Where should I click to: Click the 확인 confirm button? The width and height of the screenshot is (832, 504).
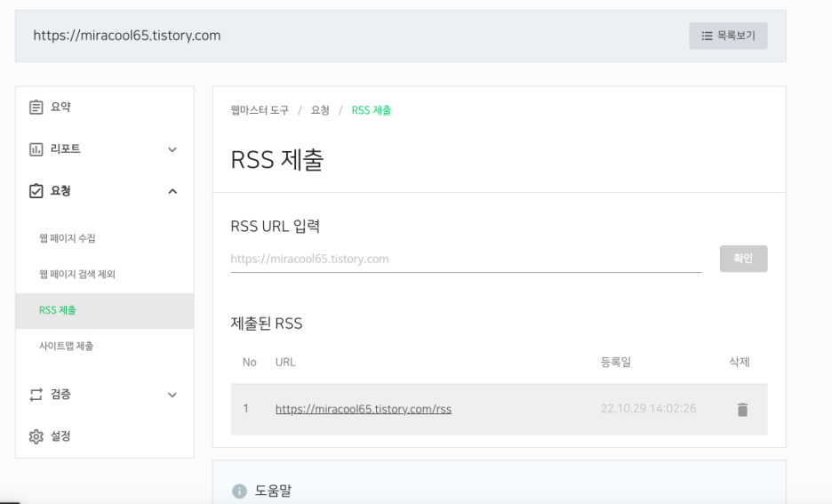tap(743, 259)
